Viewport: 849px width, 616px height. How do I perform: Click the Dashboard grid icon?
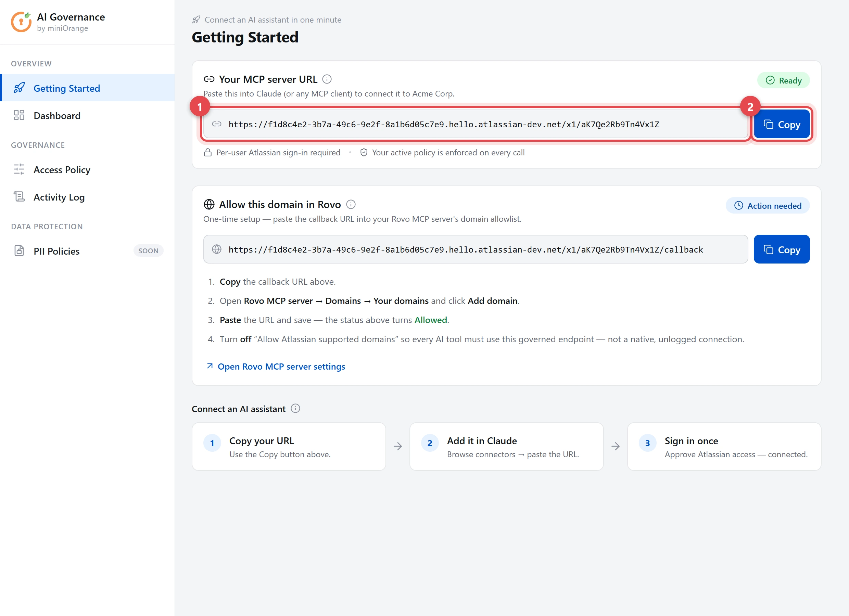tap(19, 115)
